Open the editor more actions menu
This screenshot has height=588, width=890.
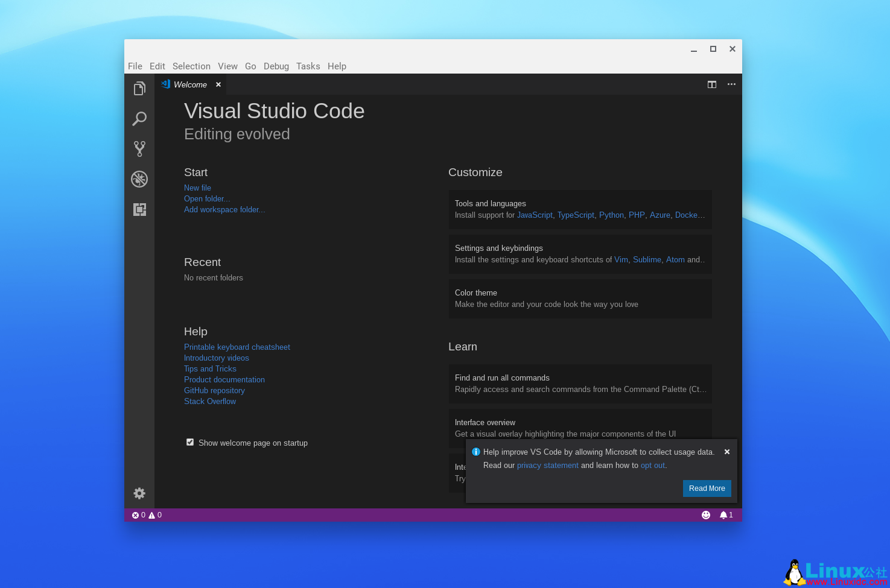tap(731, 84)
